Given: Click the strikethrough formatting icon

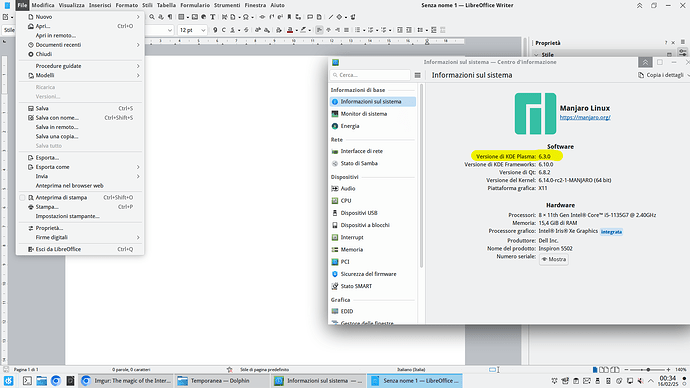Looking at the screenshot, I should (x=246, y=30).
